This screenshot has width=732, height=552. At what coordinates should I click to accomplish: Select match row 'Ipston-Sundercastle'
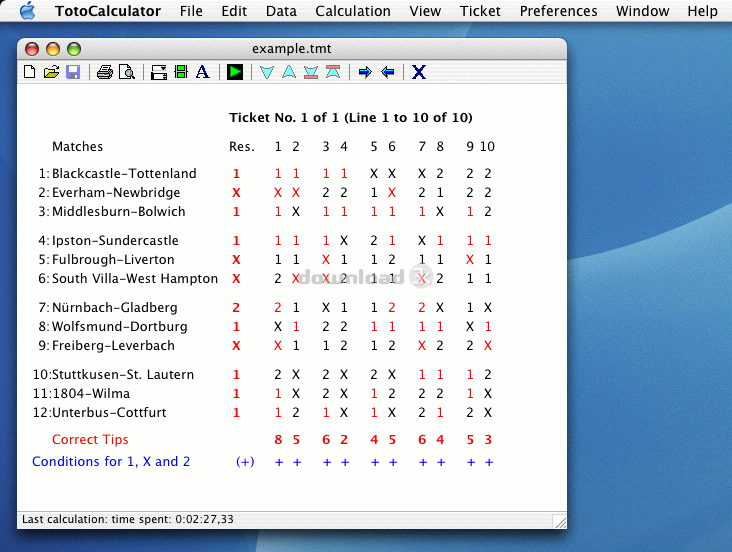pos(115,241)
